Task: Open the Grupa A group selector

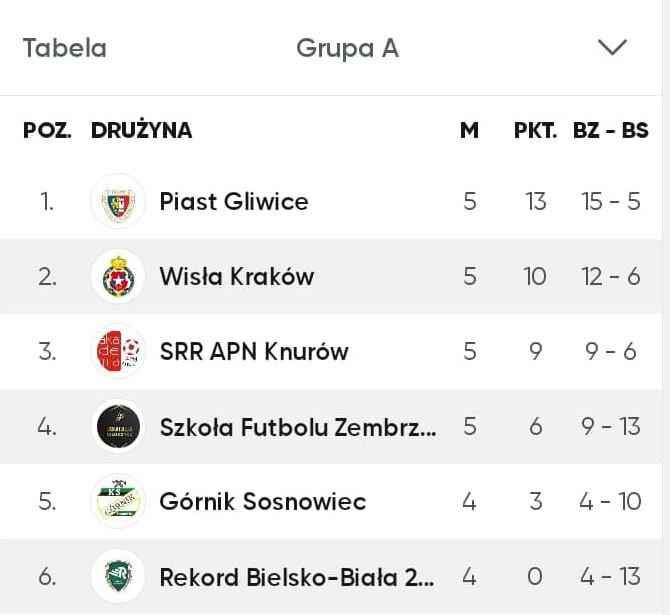Action: click(347, 48)
